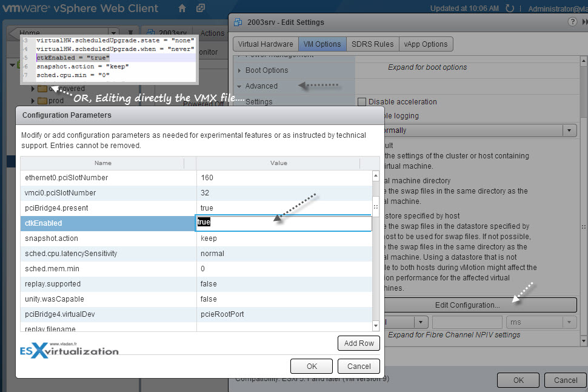
Task: Open the vApp Options tab
Action: (426, 44)
